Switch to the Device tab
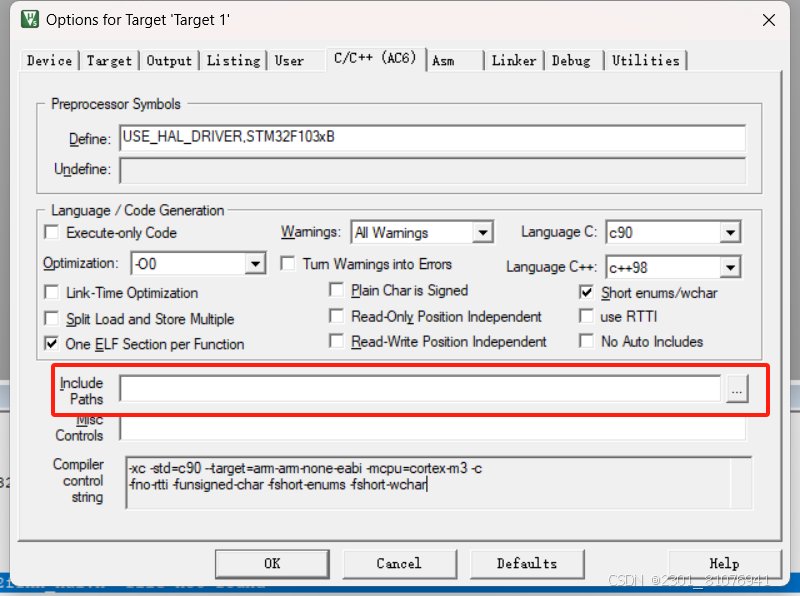 (x=49, y=61)
